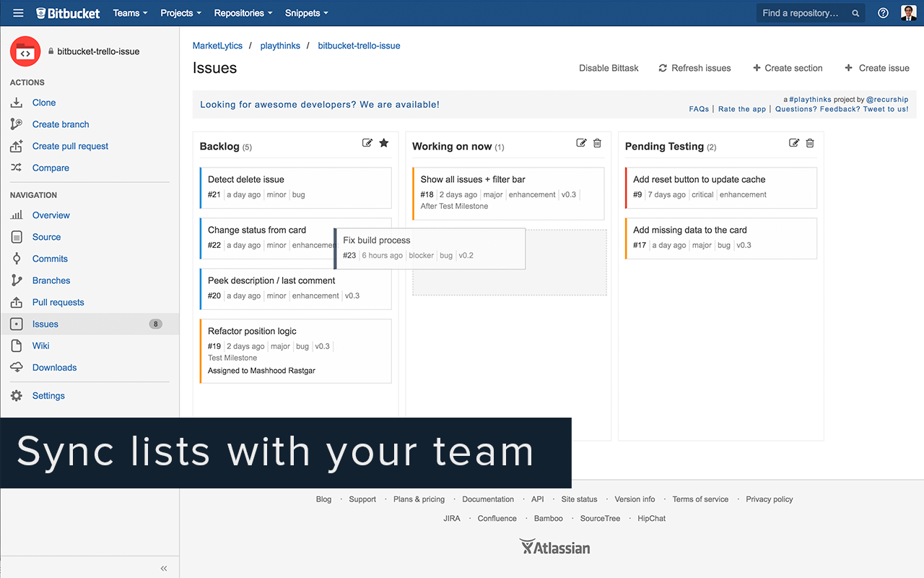Open the help question mark icon
This screenshot has width=924, height=578.
tap(883, 12)
